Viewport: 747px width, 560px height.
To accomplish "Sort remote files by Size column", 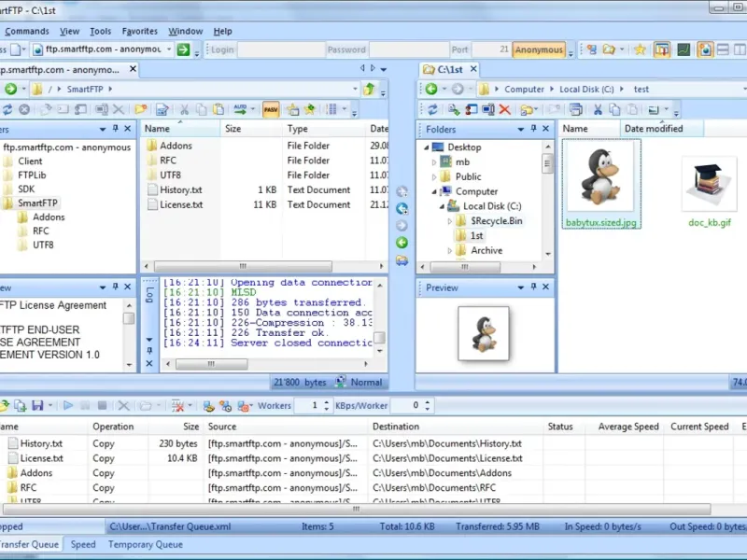I will [x=251, y=129].
